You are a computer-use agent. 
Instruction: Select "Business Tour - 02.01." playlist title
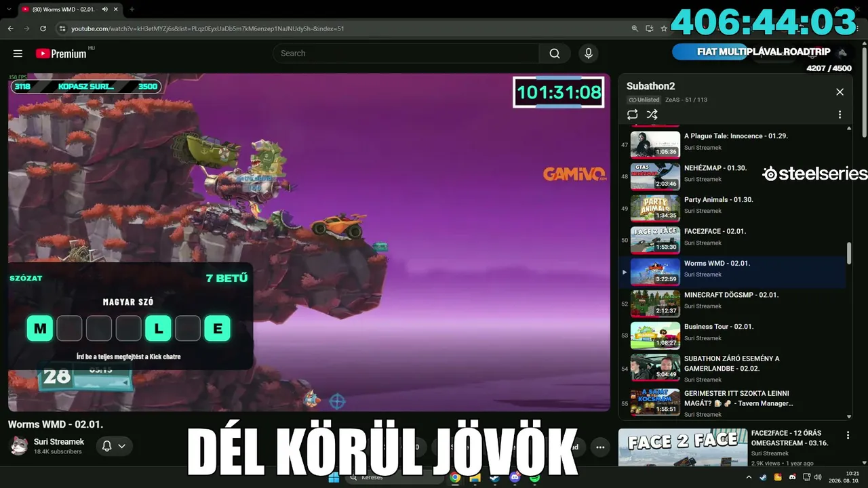719,327
